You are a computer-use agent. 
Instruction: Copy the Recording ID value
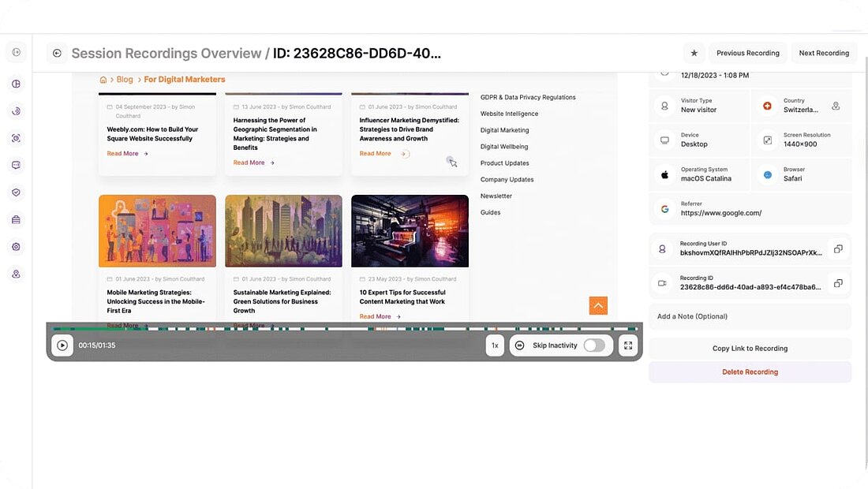tap(838, 283)
